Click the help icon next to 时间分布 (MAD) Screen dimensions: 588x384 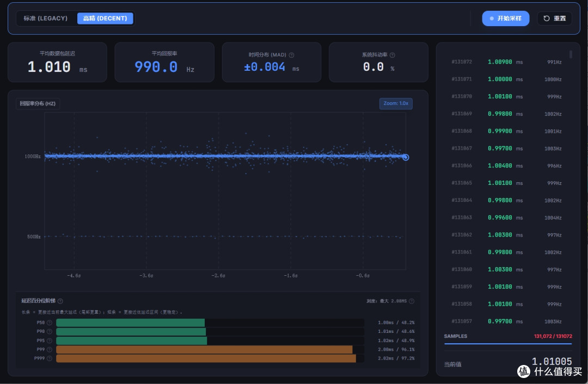(291, 55)
